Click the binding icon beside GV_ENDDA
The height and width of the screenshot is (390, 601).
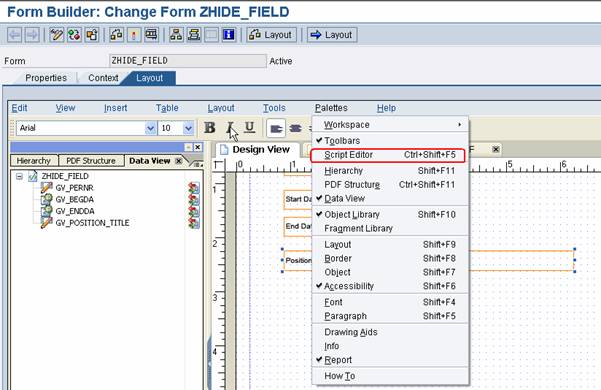(x=194, y=211)
